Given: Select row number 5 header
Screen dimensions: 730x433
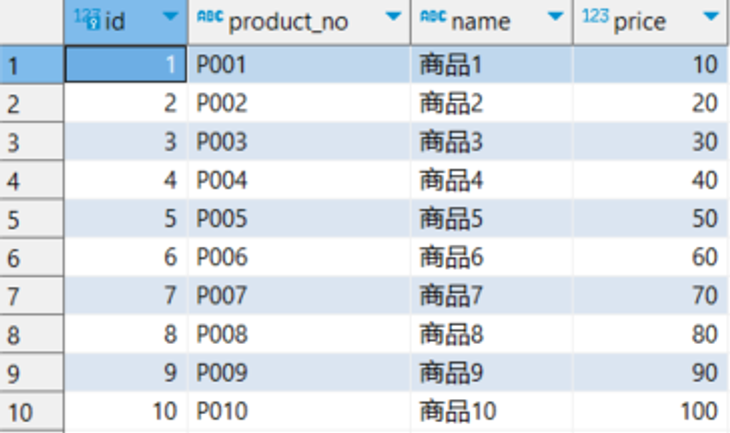Looking at the screenshot, I should click(x=30, y=219).
